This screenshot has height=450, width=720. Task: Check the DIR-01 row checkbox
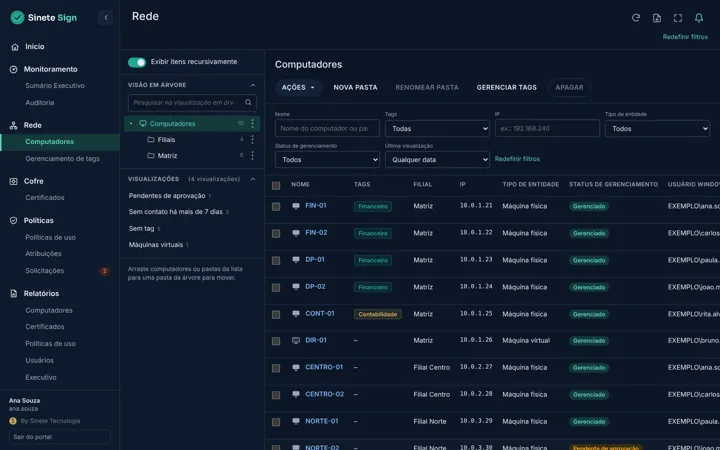pyautogui.click(x=276, y=341)
